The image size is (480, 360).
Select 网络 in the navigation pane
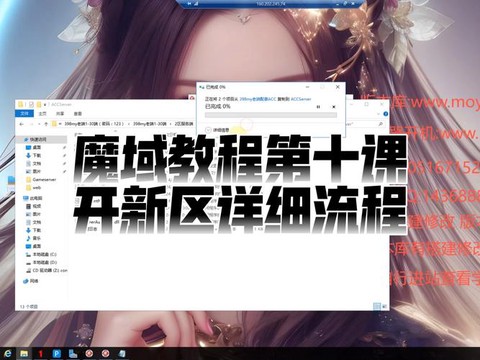[x=31, y=281]
